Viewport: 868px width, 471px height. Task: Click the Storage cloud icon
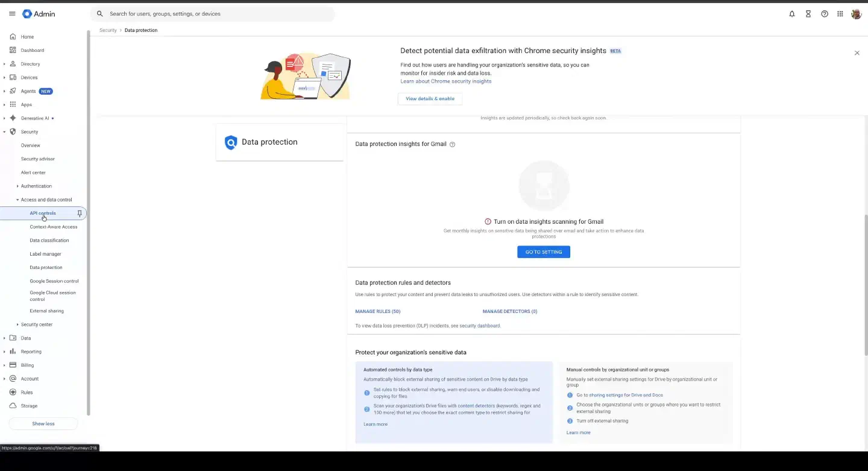[13, 406]
